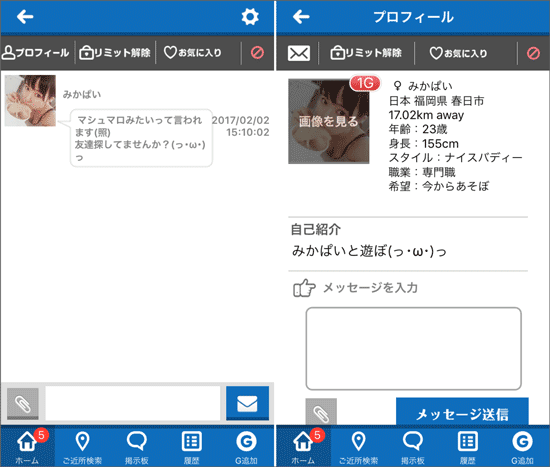Add お気に入り from chat screen toolbar
This screenshot has height=467, width=550.
click(193, 53)
